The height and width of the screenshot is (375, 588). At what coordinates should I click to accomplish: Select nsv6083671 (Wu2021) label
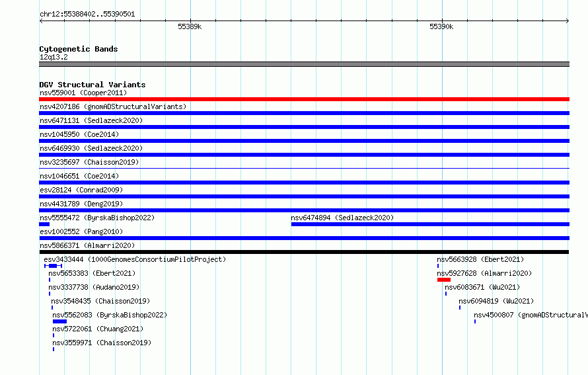[482, 287]
